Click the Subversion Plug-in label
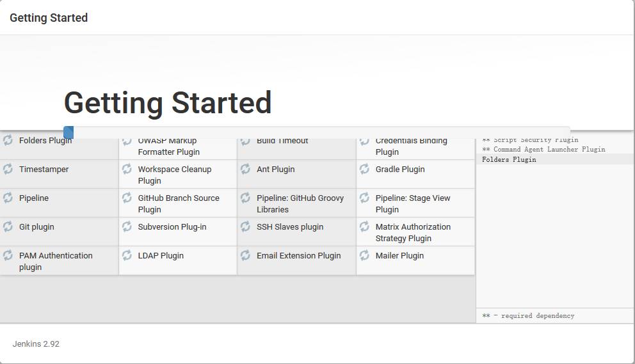 click(x=172, y=226)
